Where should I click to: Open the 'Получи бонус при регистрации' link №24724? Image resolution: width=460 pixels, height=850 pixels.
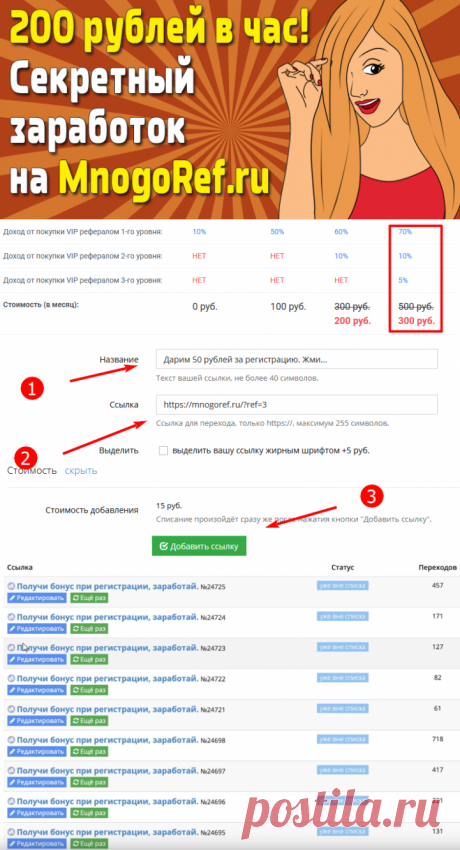[x=107, y=617]
